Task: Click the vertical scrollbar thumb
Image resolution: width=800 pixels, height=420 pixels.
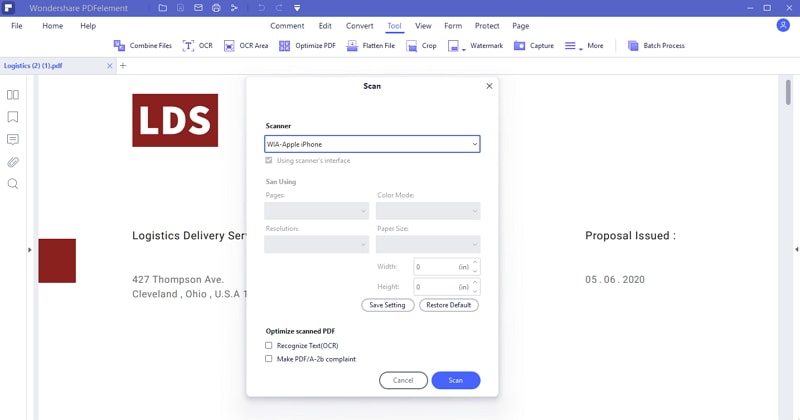Action: 788,92
